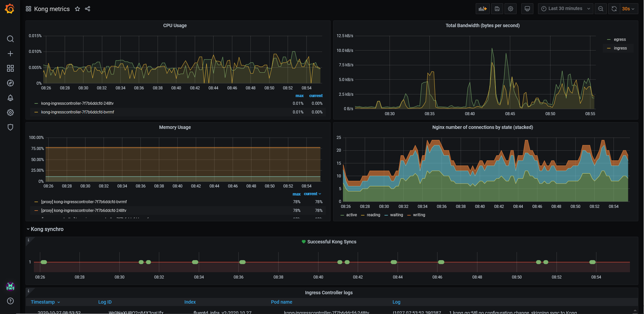
Task: Toggle waiting connections legend entry
Action: pos(397,215)
